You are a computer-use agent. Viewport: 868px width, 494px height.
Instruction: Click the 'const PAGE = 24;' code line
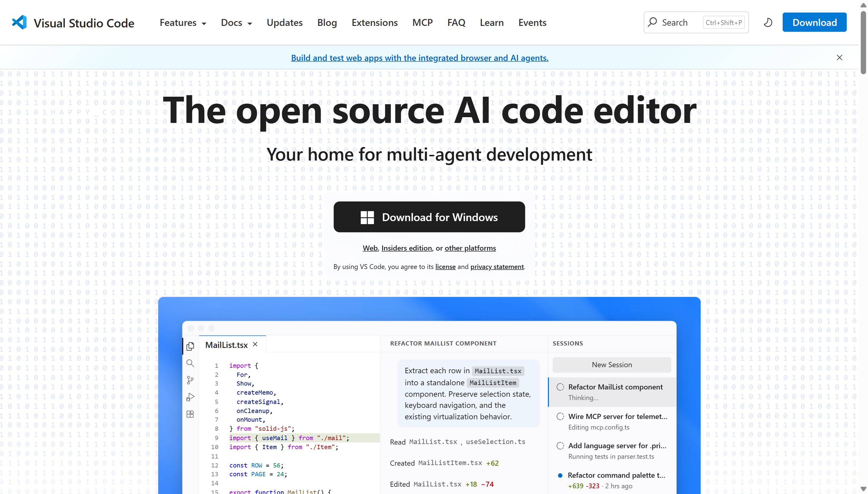tap(258, 474)
